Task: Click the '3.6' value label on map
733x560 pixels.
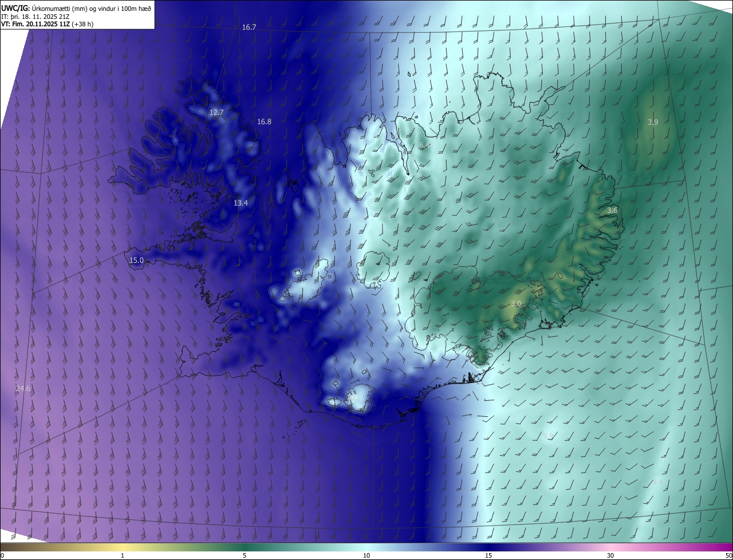Action: (612, 210)
